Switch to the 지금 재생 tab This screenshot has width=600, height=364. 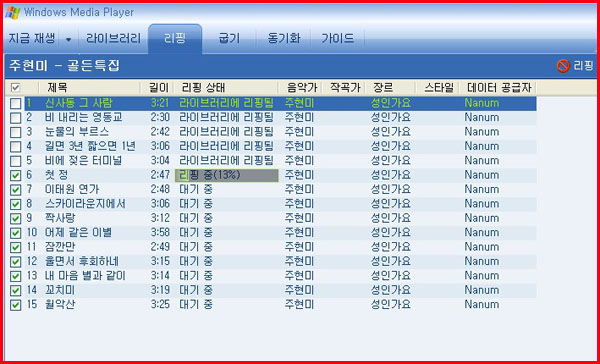32,39
